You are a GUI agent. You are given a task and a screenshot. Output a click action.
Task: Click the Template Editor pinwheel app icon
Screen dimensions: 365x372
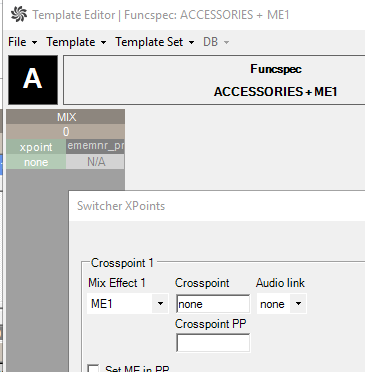pos(19,14)
